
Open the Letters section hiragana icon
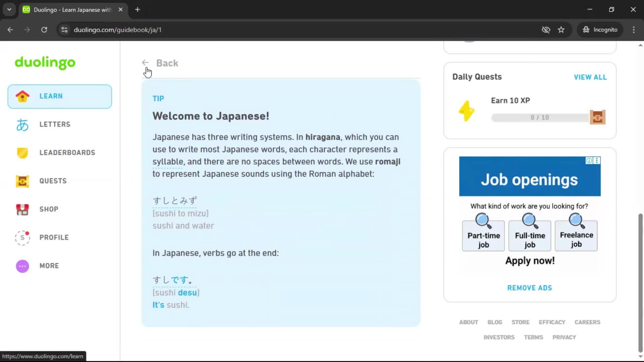(22, 125)
